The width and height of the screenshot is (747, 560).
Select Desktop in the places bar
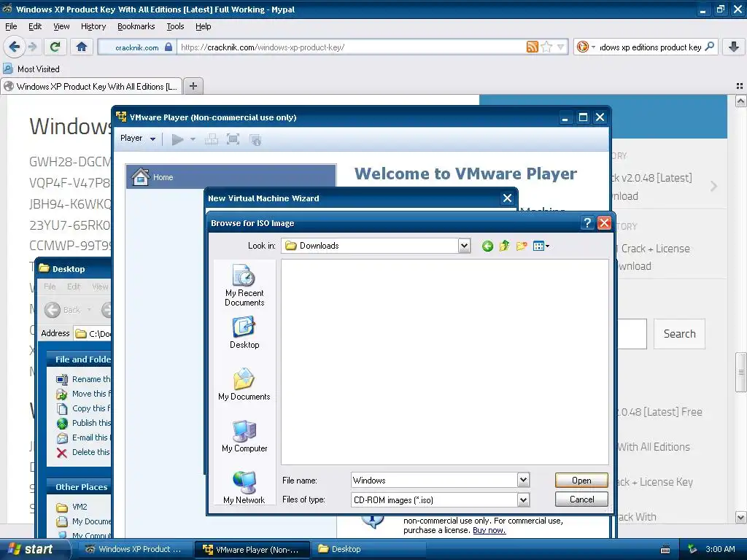(244, 332)
